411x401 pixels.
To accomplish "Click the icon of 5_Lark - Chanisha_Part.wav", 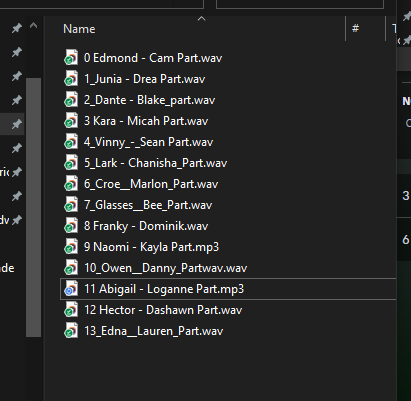I will (x=71, y=162).
